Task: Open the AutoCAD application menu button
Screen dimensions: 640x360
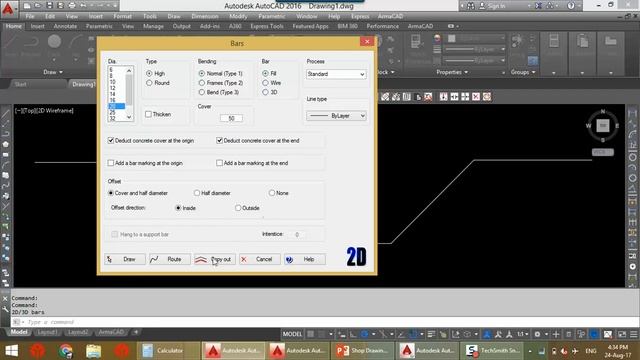Action: tap(8, 8)
